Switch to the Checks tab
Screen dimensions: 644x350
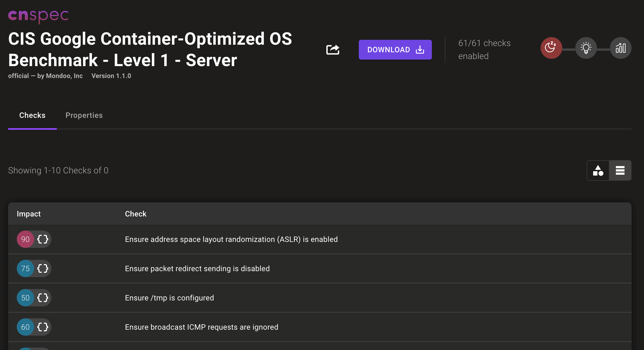[x=32, y=115]
